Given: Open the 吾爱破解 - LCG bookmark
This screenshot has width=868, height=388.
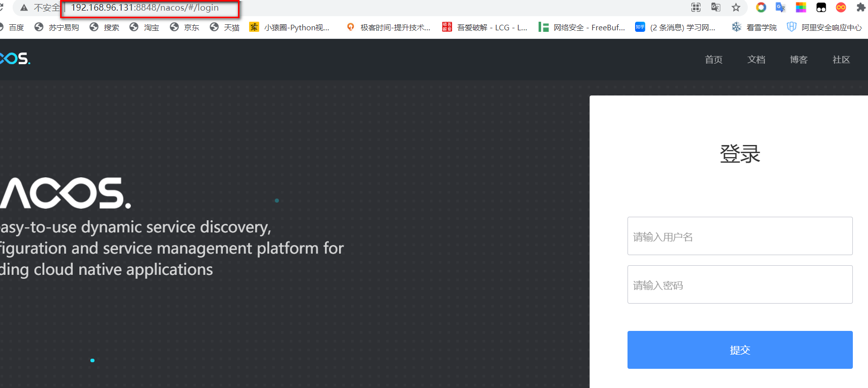Looking at the screenshot, I should pyautogui.click(x=485, y=27).
